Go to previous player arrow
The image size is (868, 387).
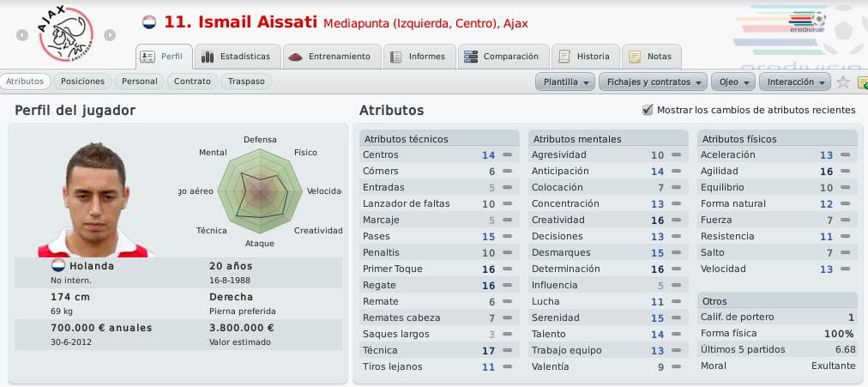[22, 35]
